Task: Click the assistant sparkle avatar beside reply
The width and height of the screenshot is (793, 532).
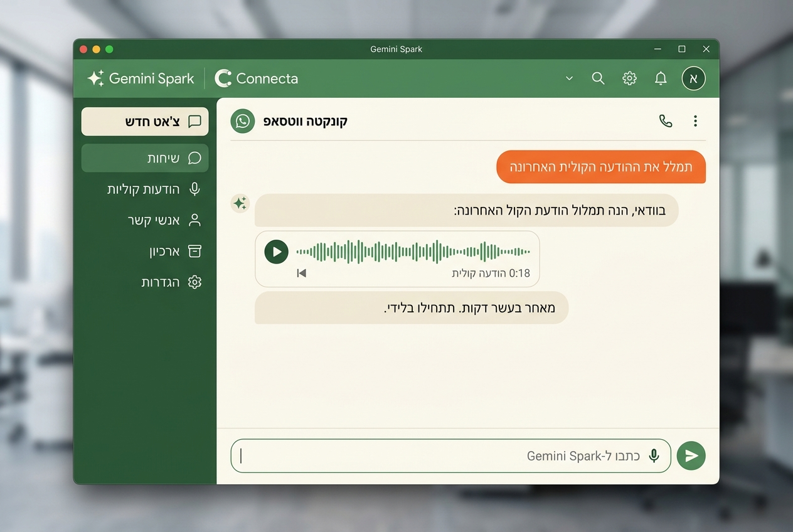Action: click(x=240, y=203)
